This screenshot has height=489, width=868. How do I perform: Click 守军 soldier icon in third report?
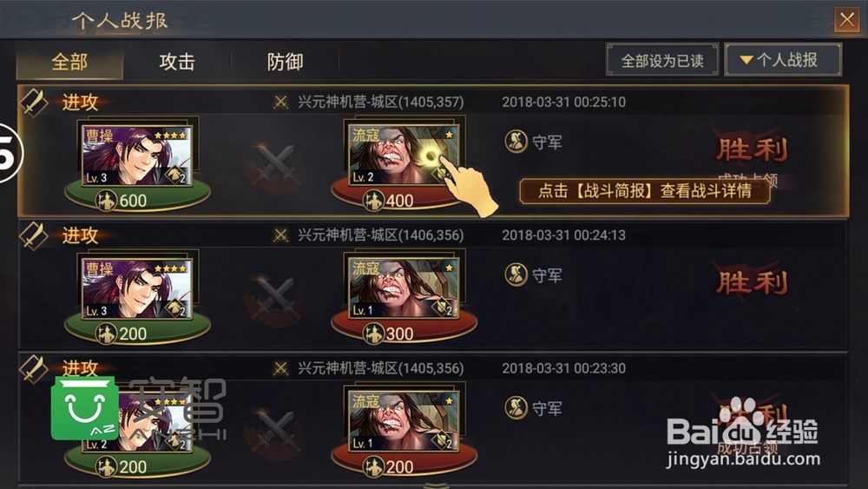pyautogui.click(x=516, y=408)
